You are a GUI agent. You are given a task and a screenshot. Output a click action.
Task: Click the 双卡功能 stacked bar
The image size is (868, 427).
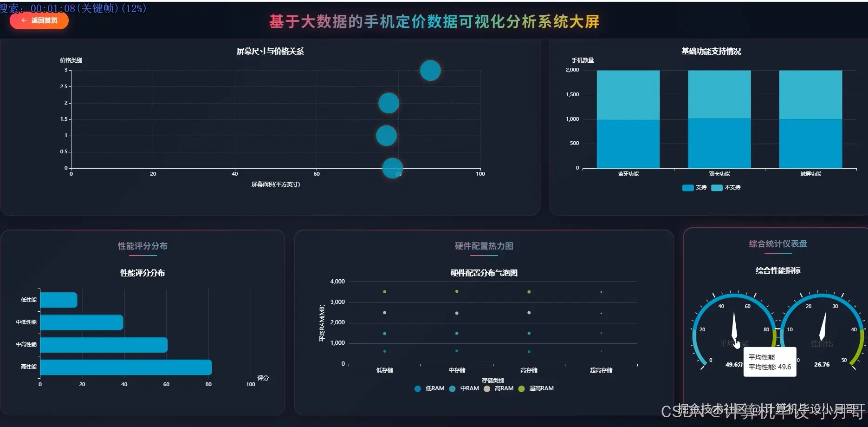(719, 118)
